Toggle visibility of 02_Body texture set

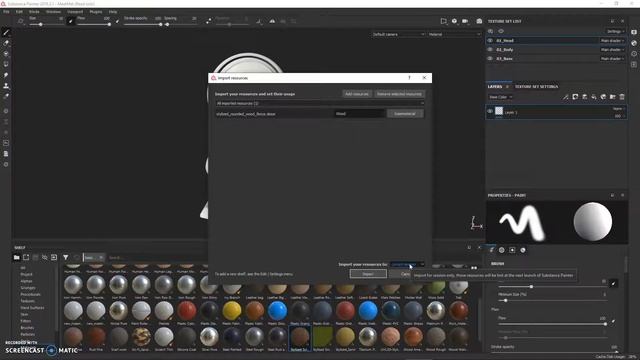(x=490, y=49)
